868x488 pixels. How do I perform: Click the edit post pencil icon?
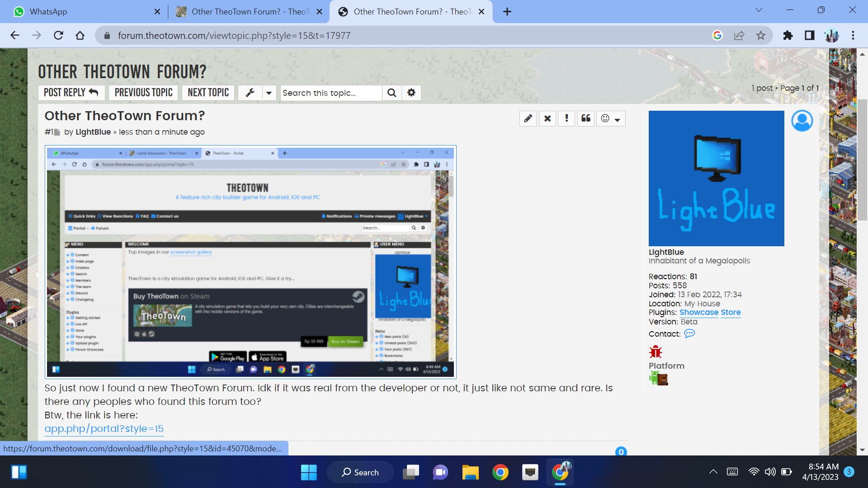click(x=528, y=118)
